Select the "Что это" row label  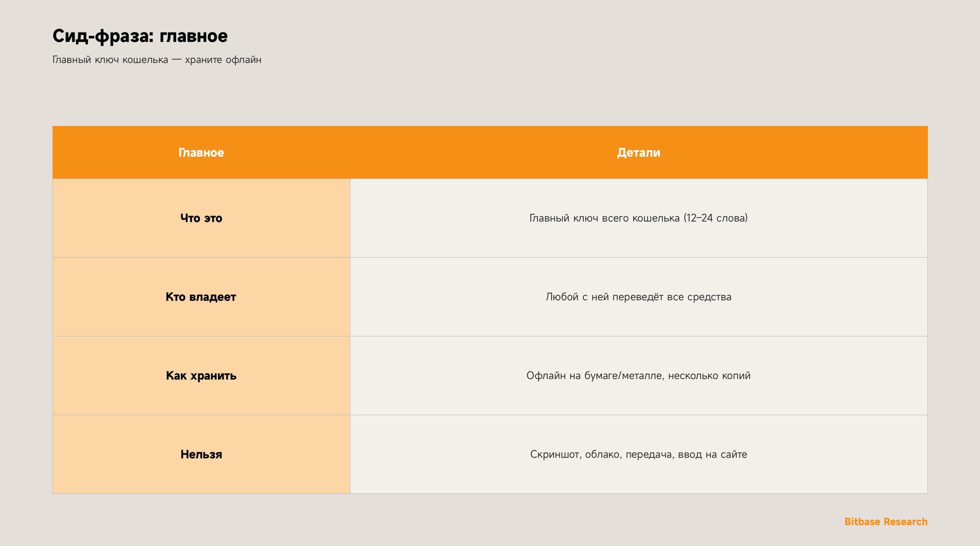pos(201,218)
